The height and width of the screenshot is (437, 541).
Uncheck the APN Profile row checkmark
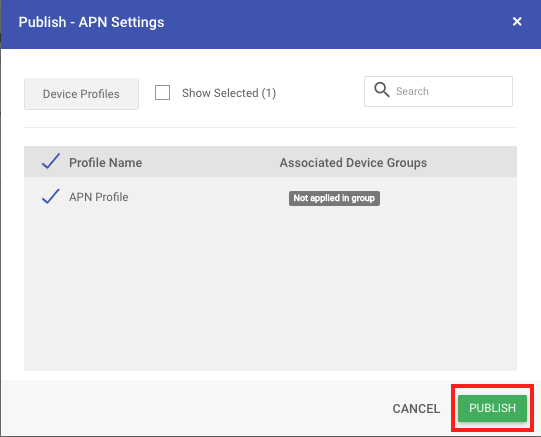(x=51, y=197)
